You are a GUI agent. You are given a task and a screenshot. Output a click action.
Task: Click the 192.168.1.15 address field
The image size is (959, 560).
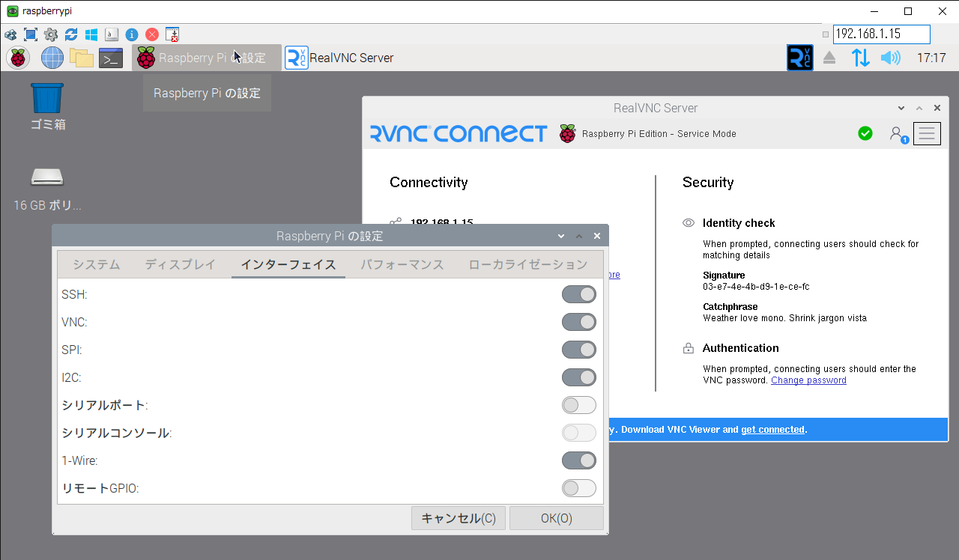pyautogui.click(x=882, y=34)
